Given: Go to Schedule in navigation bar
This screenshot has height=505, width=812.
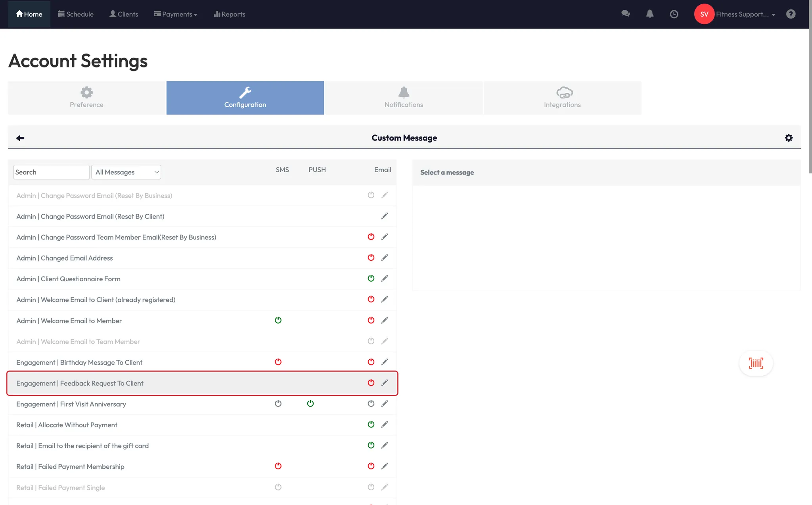Looking at the screenshot, I should 76,14.
